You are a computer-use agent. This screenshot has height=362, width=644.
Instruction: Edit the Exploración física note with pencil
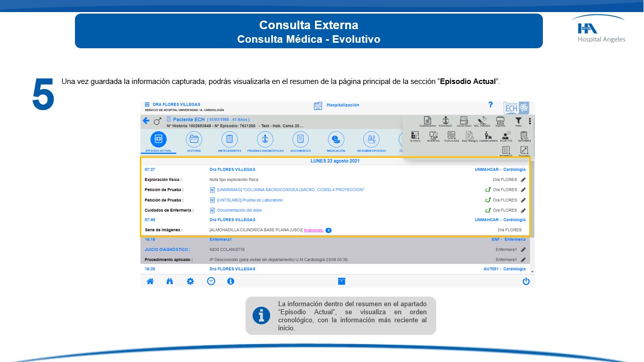point(523,179)
